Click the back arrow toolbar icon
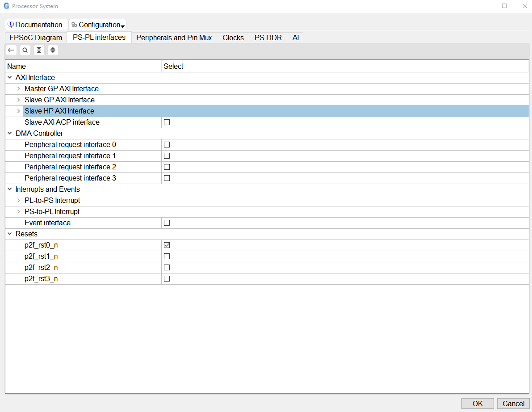Viewport: 532px width, 412px height. pos(11,50)
